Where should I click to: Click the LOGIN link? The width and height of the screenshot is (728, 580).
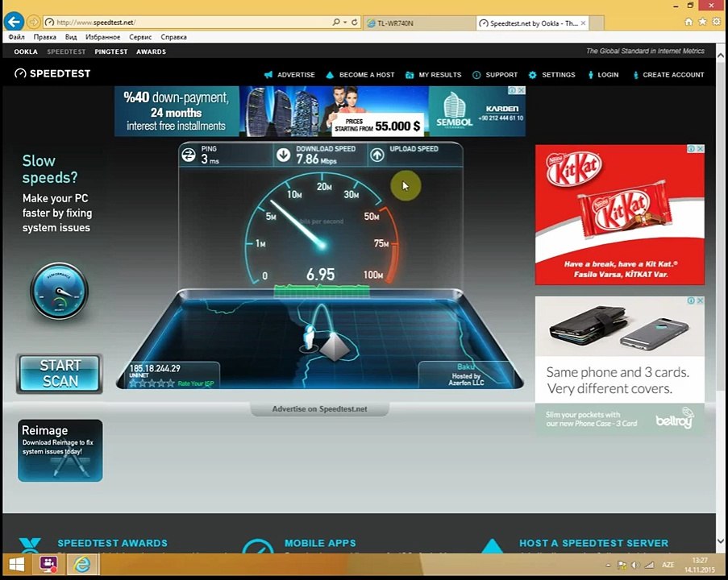point(608,75)
